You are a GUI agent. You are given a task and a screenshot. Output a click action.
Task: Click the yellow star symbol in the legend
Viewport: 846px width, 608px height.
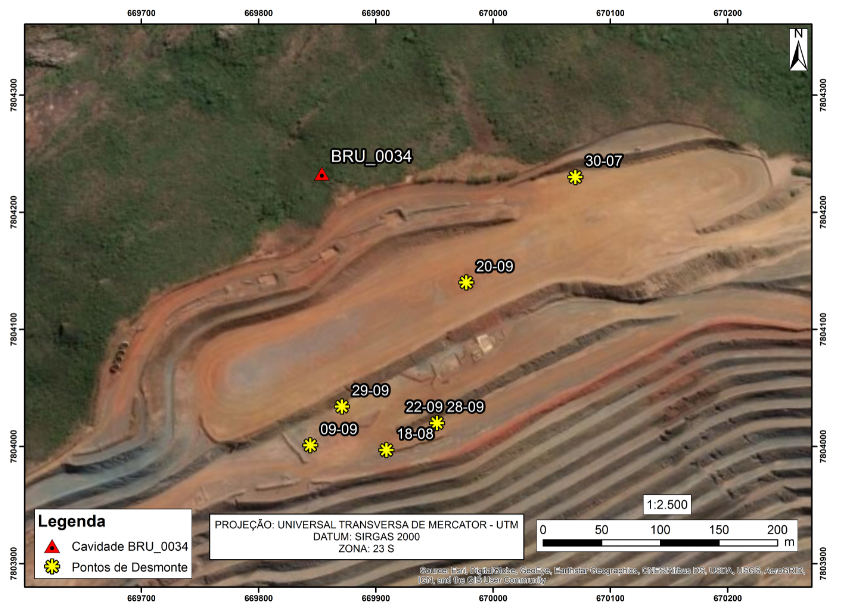[x=52, y=568]
